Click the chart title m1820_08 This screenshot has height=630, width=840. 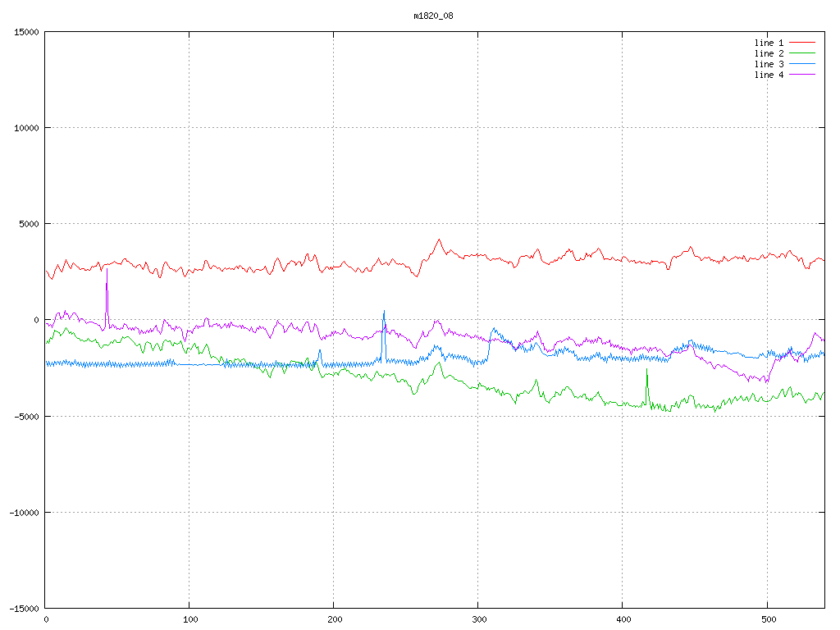[x=433, y=16]
